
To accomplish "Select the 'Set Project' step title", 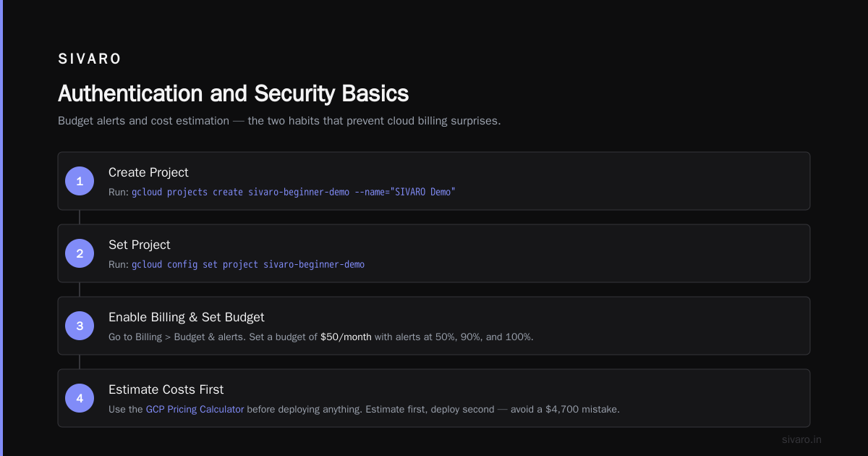I will click(140, 245).
